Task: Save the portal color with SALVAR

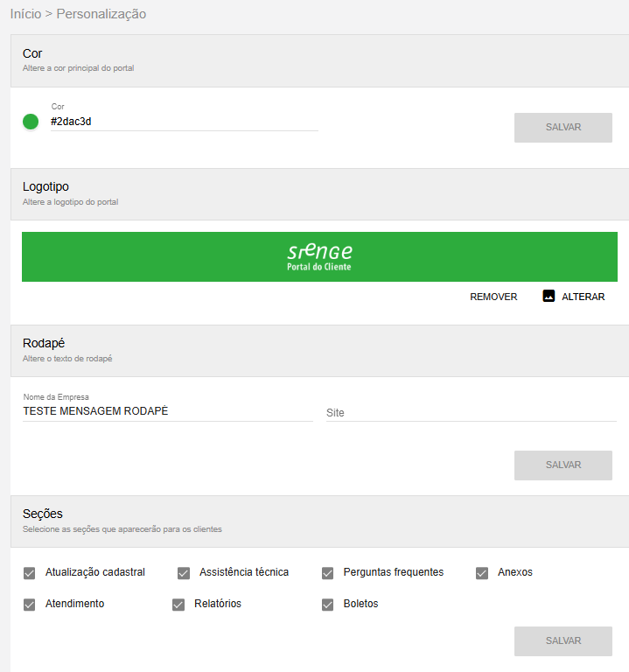Action: pyautogui.click(x=563, y=127)
